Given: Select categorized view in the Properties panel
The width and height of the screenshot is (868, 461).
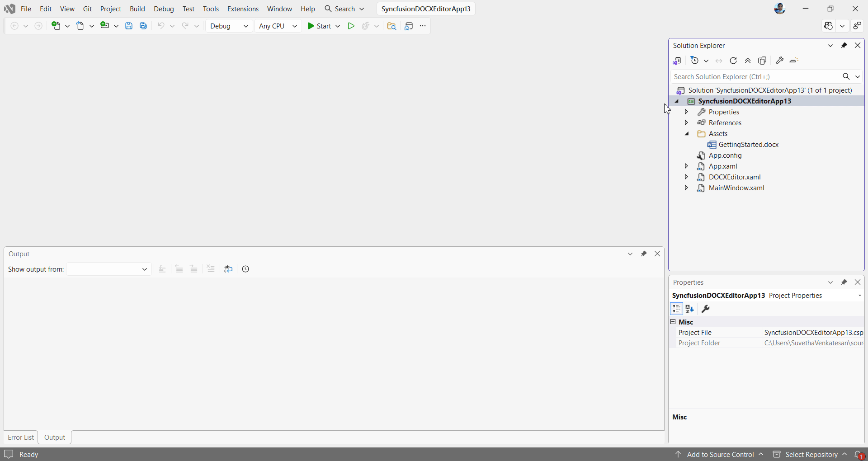Looking at the screenshot, I should (676, 310).
